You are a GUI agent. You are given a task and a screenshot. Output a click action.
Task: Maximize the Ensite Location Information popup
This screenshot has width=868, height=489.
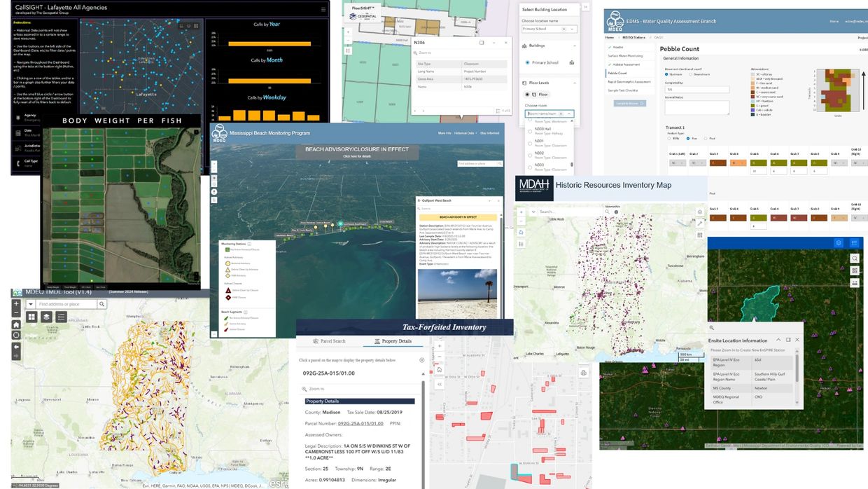click(x=788, y=339)
